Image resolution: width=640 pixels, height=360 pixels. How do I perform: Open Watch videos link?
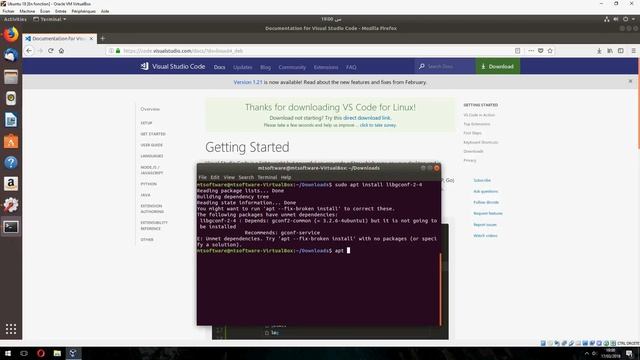pyautogui.click(x=485, y=236)
